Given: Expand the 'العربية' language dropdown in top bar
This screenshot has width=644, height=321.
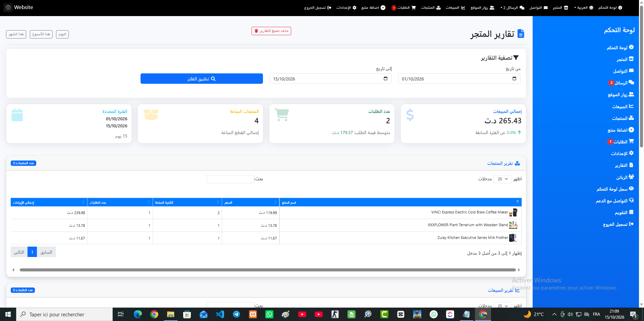Looking at the screenshot, I should tap(584, 8).
